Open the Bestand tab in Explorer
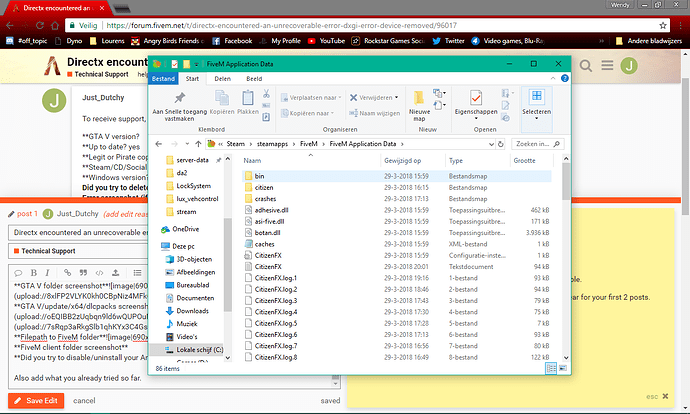The image size is (690, 414). 163,79
